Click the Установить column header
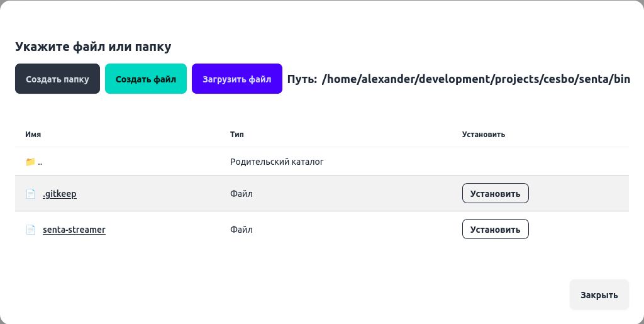The image size is (644, 324). (x=483, y=135)
